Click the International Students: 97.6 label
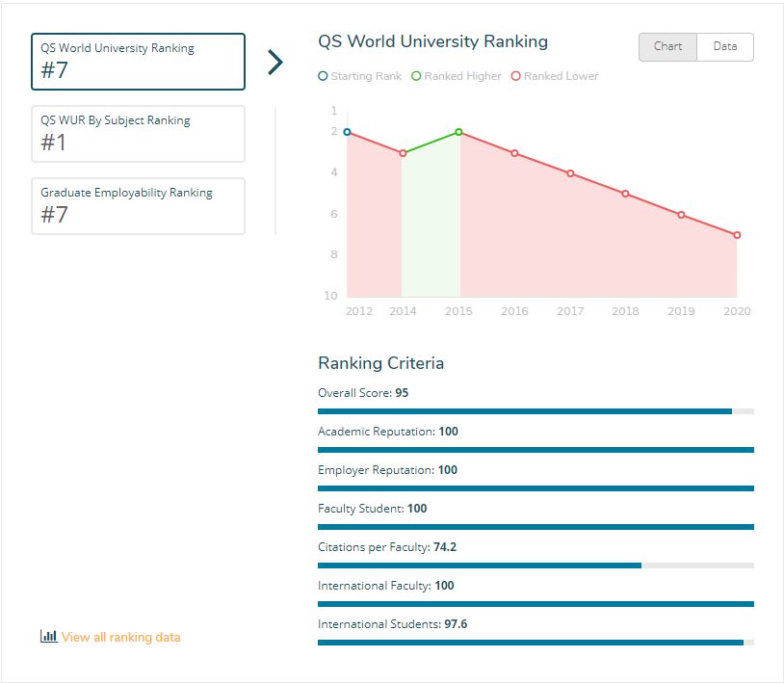 pos(393,624)
